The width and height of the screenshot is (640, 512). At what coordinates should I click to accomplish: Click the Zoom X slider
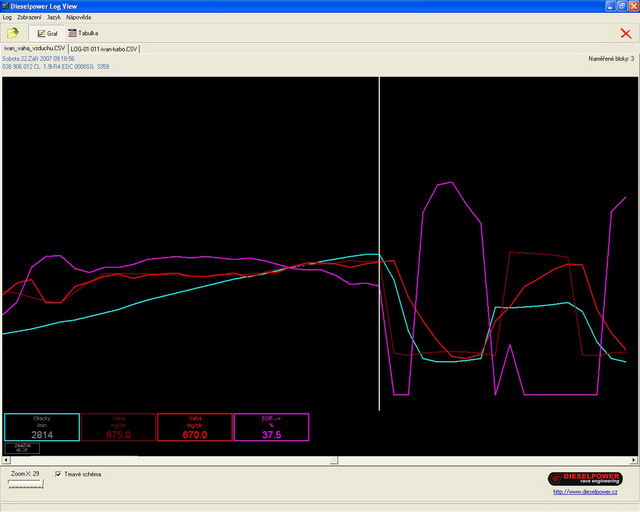tap(25, 484)
